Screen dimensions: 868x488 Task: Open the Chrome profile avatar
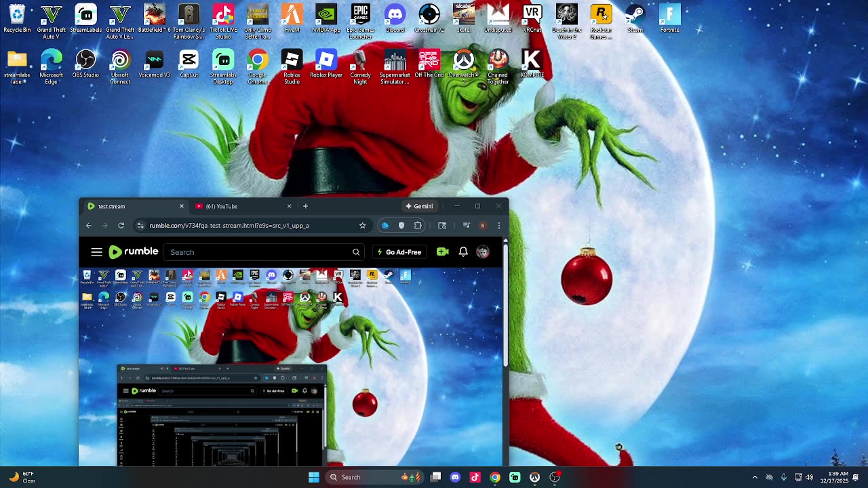pos(483,226)
